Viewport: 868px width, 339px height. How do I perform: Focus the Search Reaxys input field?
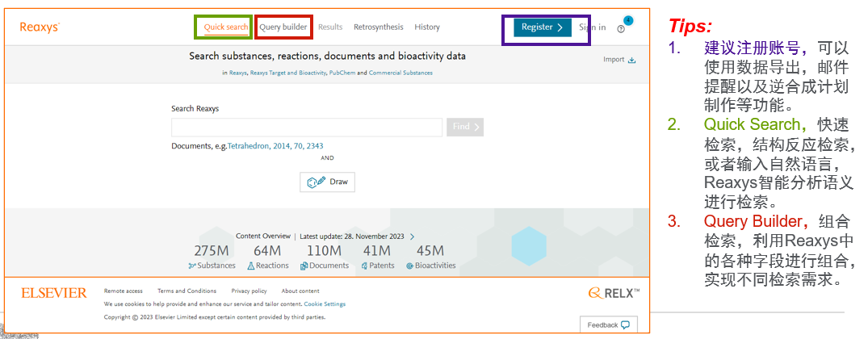pyautogui.click(x=307, y=128)
